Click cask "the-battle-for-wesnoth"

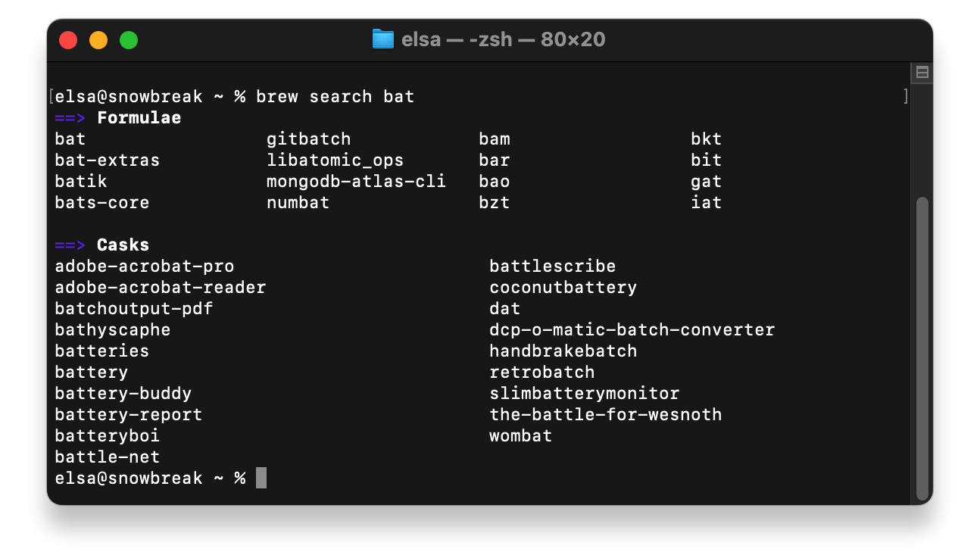click(606, 415)
